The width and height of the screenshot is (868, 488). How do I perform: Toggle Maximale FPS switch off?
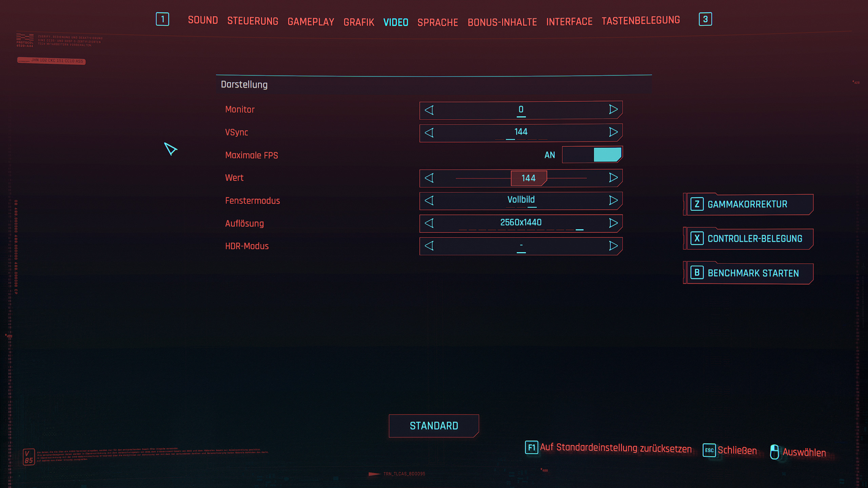[592, 155]
